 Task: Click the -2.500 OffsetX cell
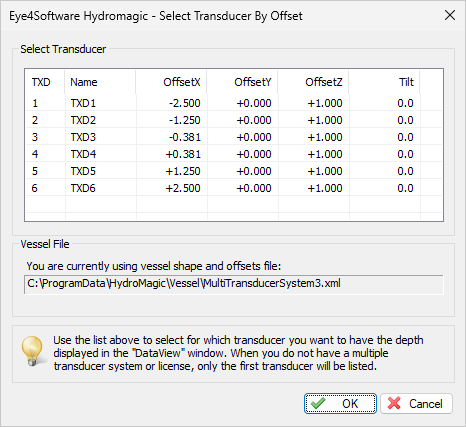point(185,103)
